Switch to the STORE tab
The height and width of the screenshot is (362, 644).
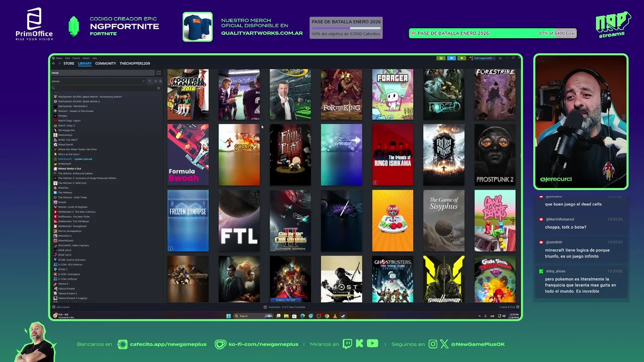pyautogui.click(x=69, y=63)
